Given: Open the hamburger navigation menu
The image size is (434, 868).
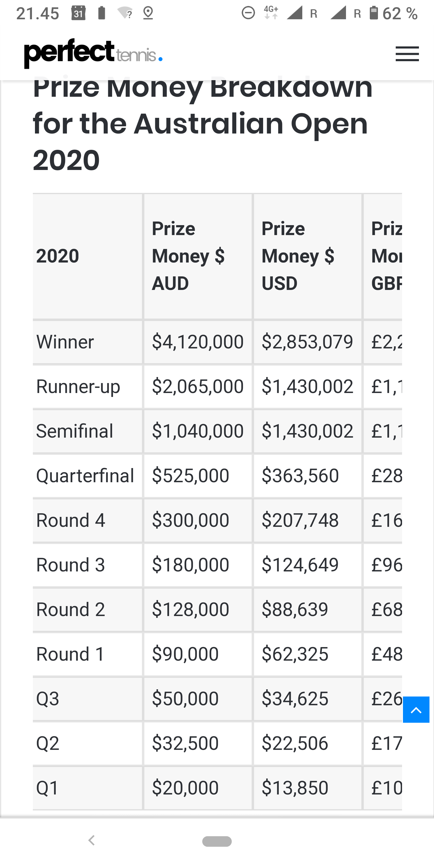Looking at the screenshot, I should [407, 54].
